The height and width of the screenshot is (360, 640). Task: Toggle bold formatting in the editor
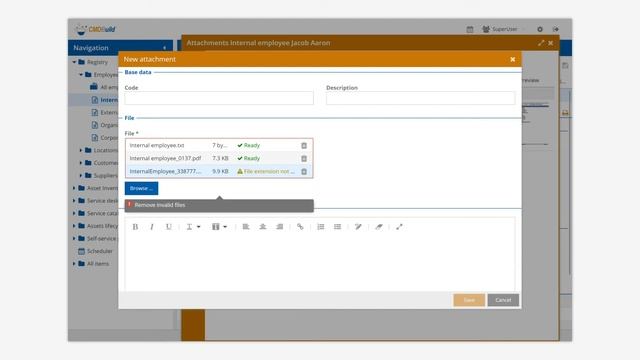tap(135, 227)
